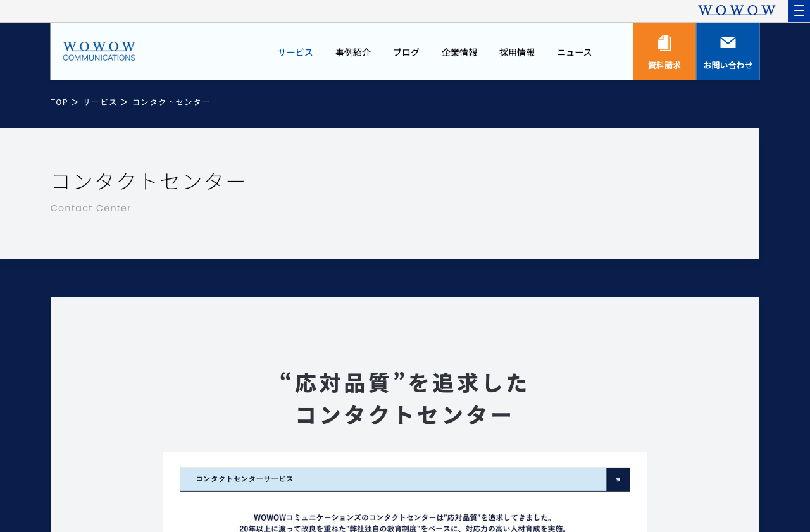The width and height of the screenshot is (810, 532).
Task: Click the WOWOW COMMUNICATIONS logo
Action: point(99,51)
